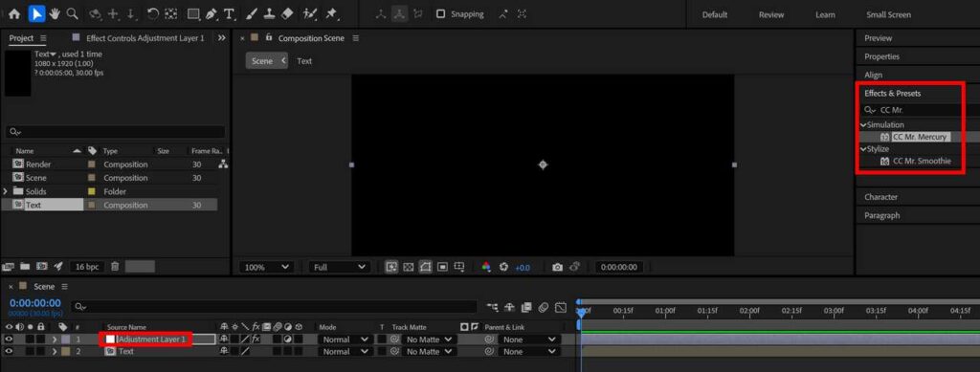Click the 16 bpc color depth button
980x372 pixels.
click(87, 267)
